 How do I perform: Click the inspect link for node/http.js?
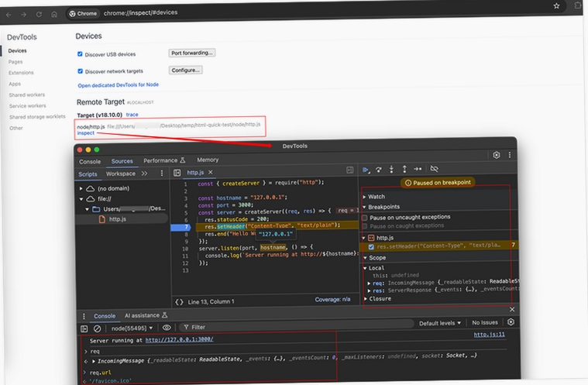point(86,133)
